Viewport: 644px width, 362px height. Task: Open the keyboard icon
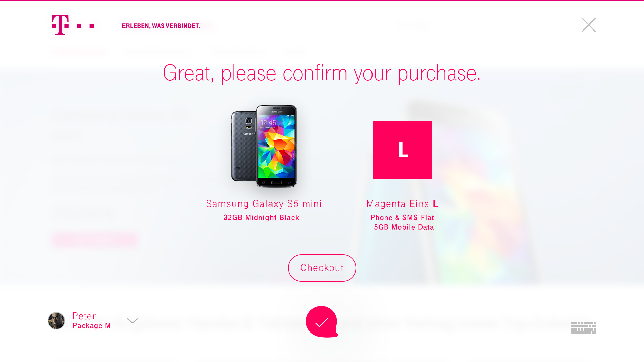584,328
